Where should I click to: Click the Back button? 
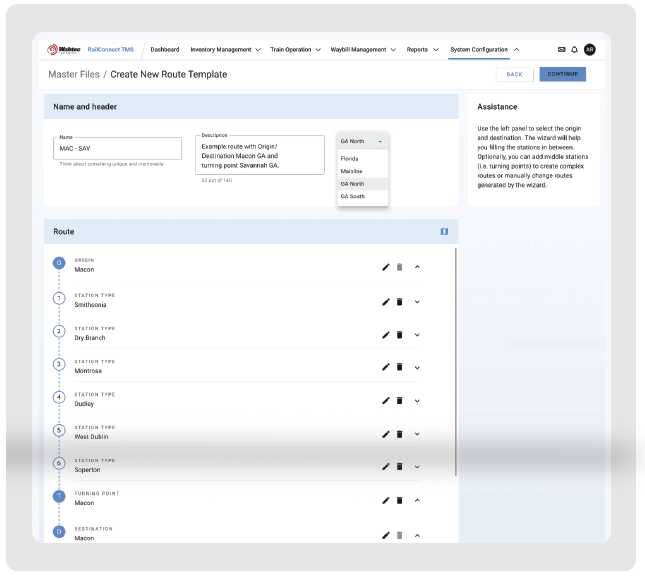tap(514, 74)
